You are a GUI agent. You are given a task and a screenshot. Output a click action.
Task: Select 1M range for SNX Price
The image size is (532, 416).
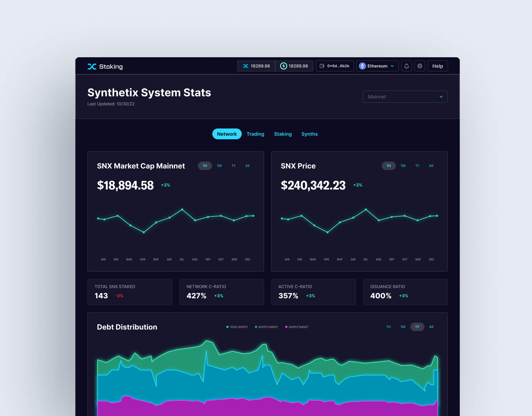click(x=403, y=166)
